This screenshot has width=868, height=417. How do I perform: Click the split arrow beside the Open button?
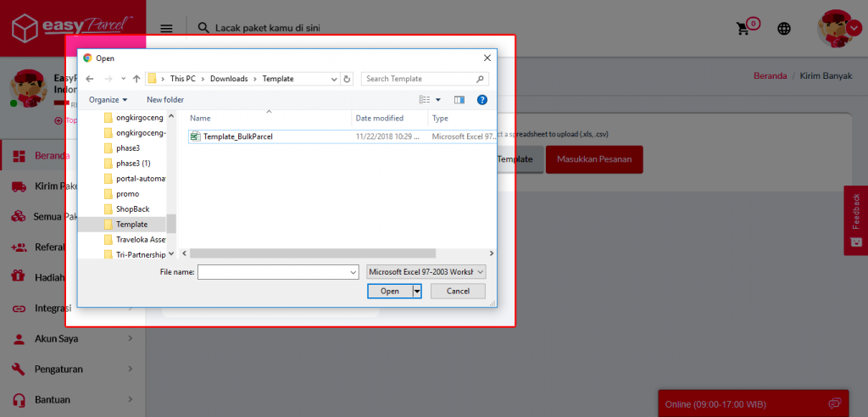coord(417,291)
